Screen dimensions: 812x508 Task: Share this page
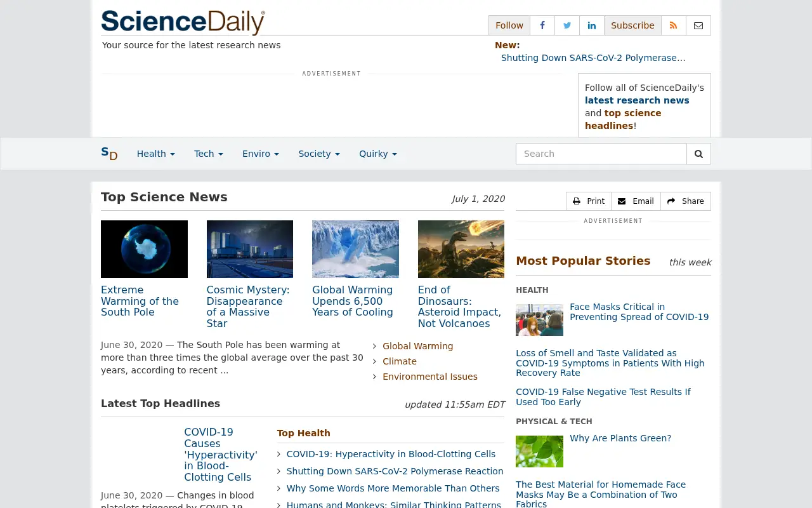(x=686, y=201)
